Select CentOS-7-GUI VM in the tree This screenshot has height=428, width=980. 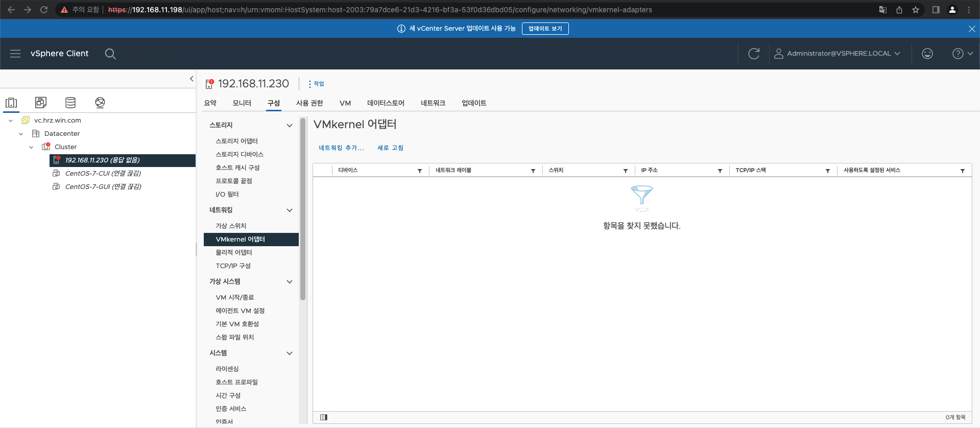coord(103,187)
